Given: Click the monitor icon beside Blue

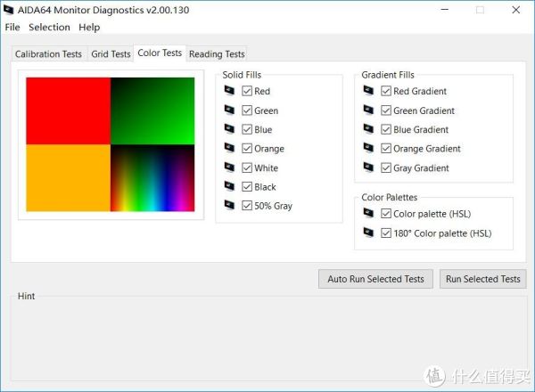Looking at the screenshot, I should [x=229, y=129].
